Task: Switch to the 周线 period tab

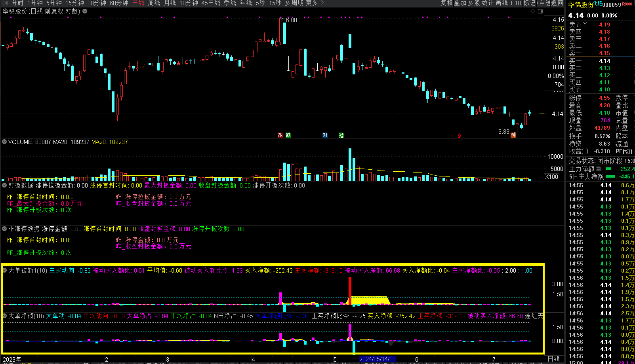Action: pyautogui.click(x=154, y=3)
